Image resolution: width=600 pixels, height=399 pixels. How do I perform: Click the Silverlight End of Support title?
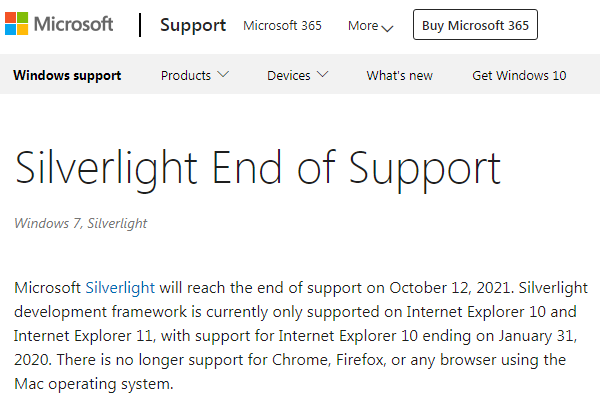(258, 170)
